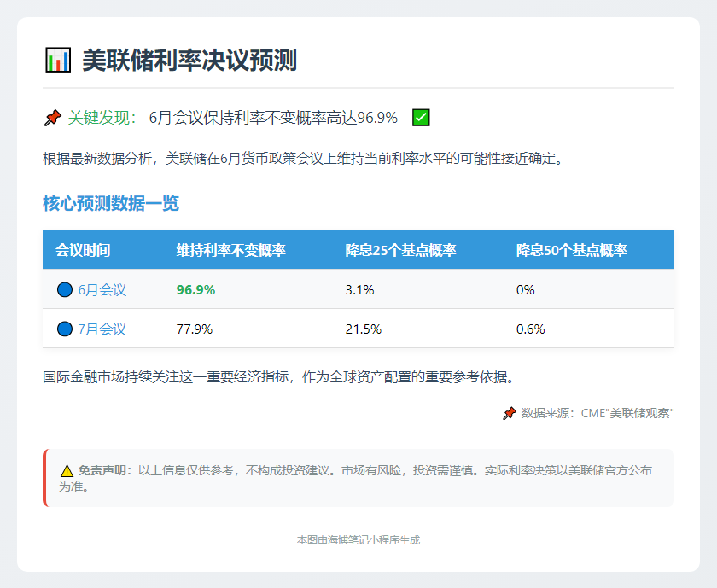Open the 7月会议 link

point(102,329)
